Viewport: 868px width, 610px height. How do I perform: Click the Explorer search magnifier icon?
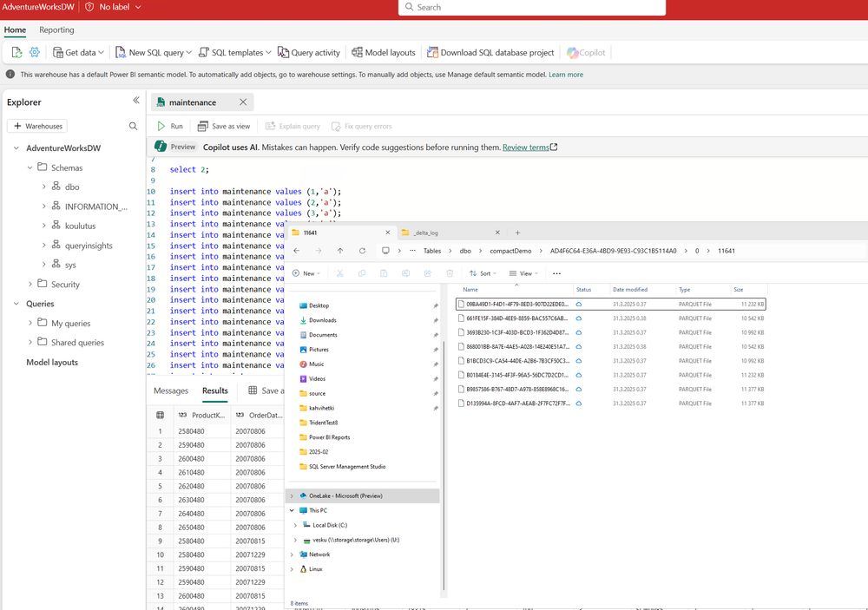point(133,126)
